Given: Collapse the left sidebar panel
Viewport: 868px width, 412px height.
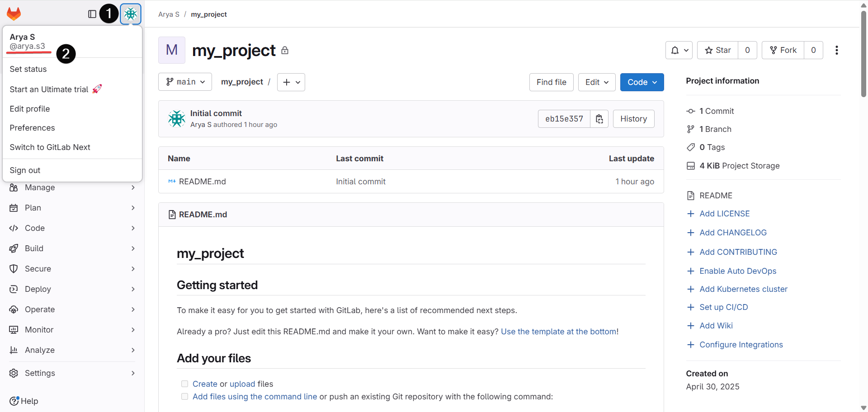Looking at the screenshot, I should click(92, 14).
